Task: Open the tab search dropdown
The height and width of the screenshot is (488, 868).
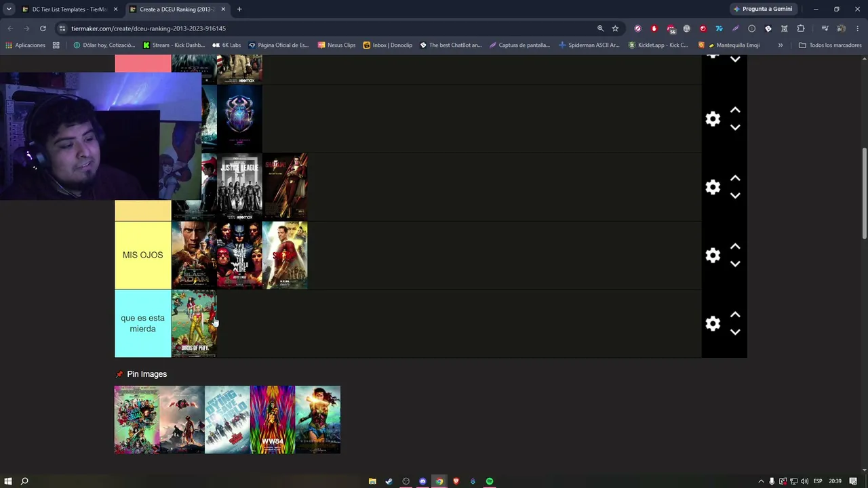Action: pos(8,9)
